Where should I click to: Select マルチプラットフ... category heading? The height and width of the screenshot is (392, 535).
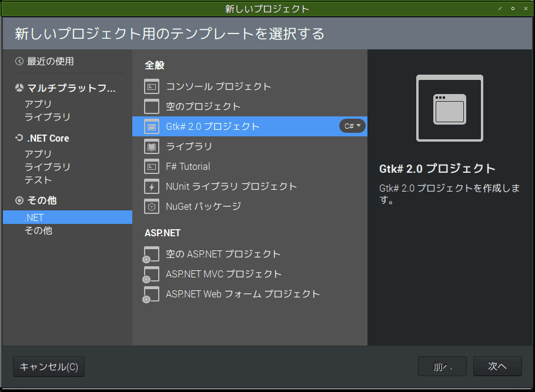point(71,88)
